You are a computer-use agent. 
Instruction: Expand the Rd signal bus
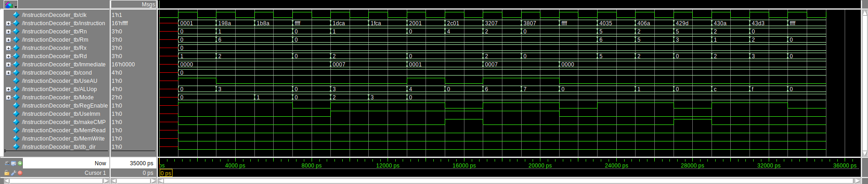click(8, 56)
